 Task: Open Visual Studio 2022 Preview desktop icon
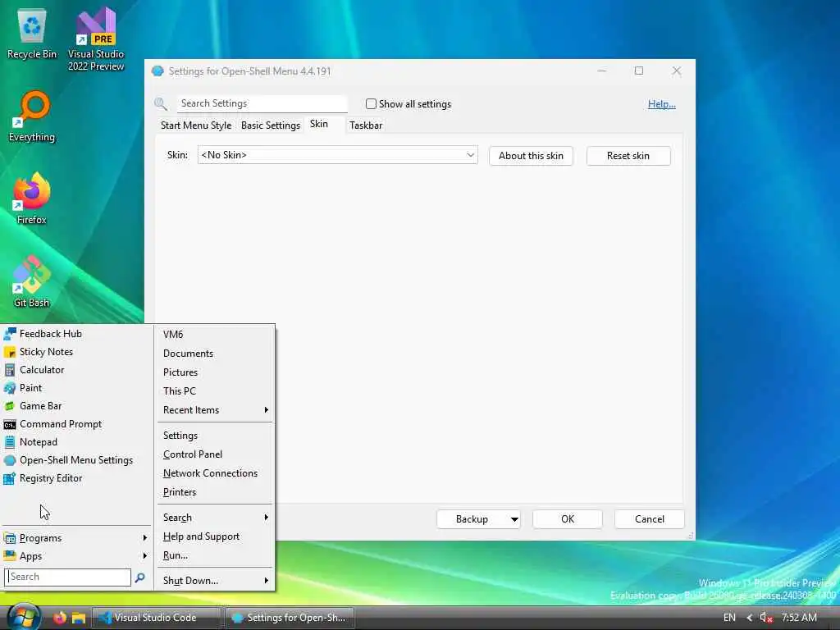pos(96,39)
